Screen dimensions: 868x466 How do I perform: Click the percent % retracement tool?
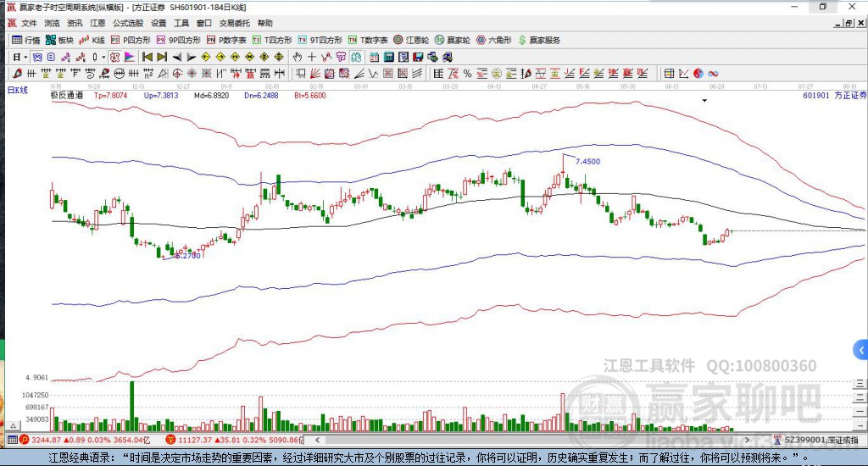point(467,74)
